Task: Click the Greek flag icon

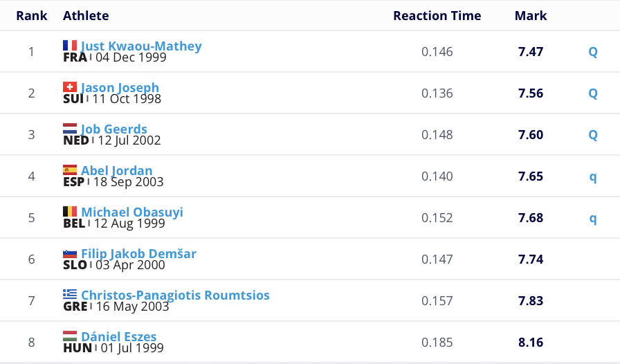Action: click(x=70, y=295)
